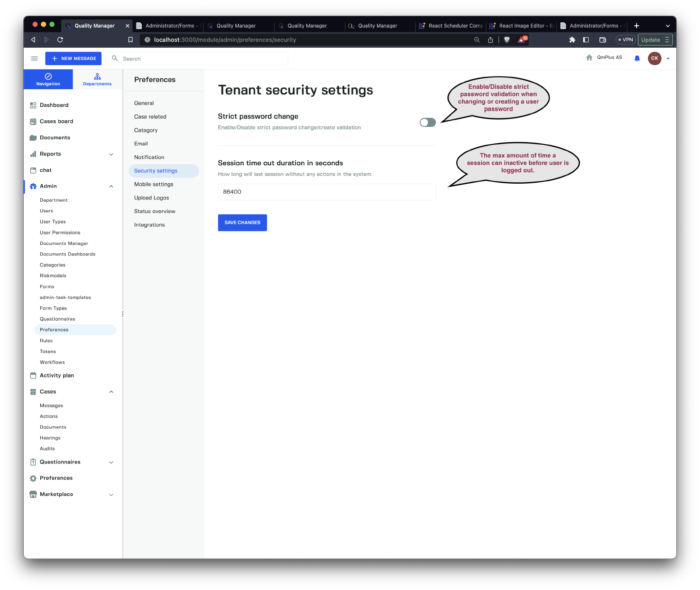Screen dimensions: 700x590
Task: Click the CK user avatar
Action: (x=654, y=58)
